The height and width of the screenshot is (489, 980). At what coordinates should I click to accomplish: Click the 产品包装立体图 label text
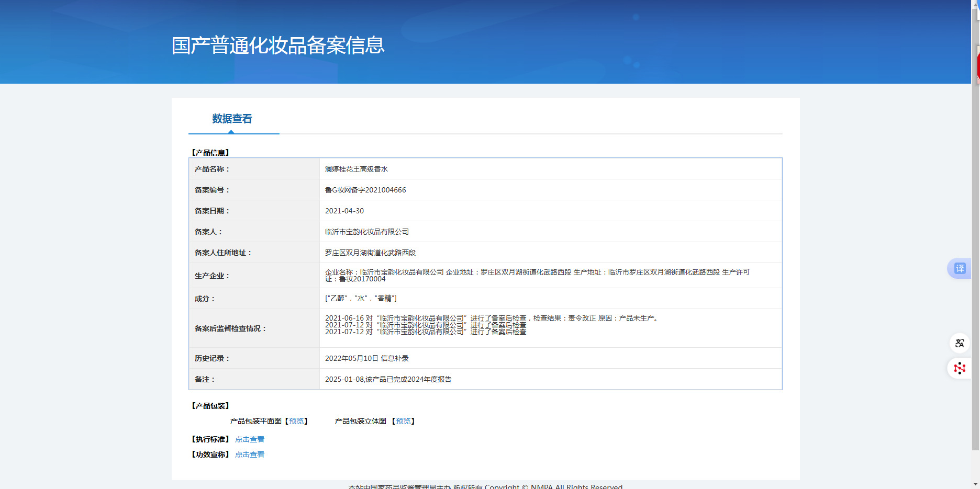361,421
